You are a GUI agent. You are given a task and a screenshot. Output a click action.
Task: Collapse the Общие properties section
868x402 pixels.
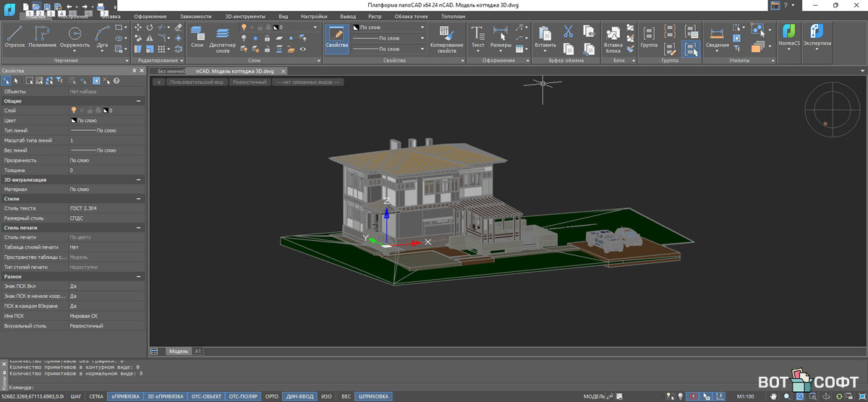pyautogui.click(x=138, y=101)
